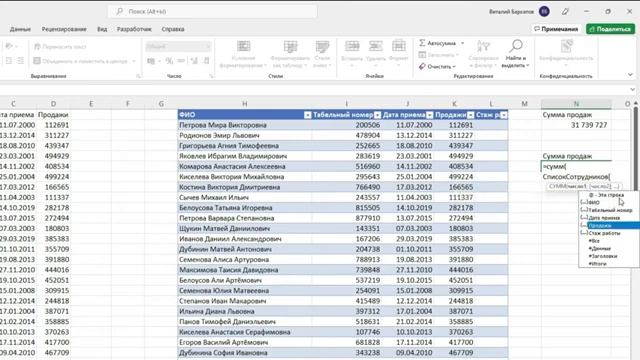Click the Comma Style (000) icon

click(x=181, y=61)
